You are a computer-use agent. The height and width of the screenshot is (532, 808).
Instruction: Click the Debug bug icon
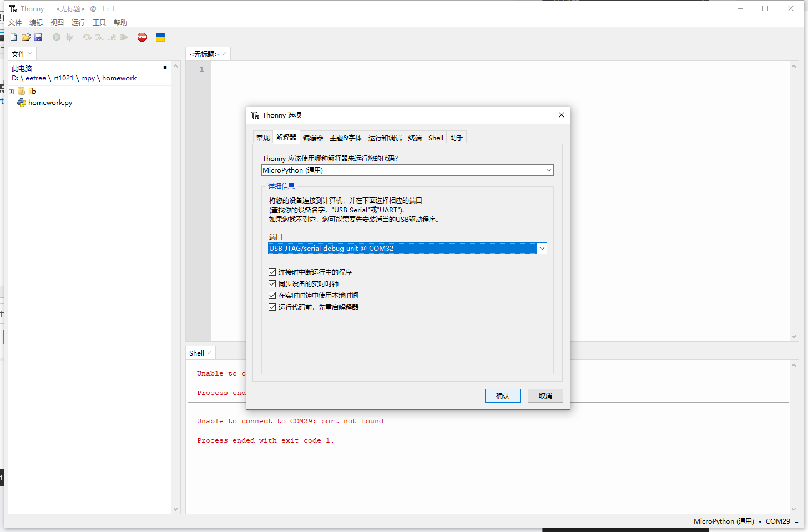[x=69, y=37]
